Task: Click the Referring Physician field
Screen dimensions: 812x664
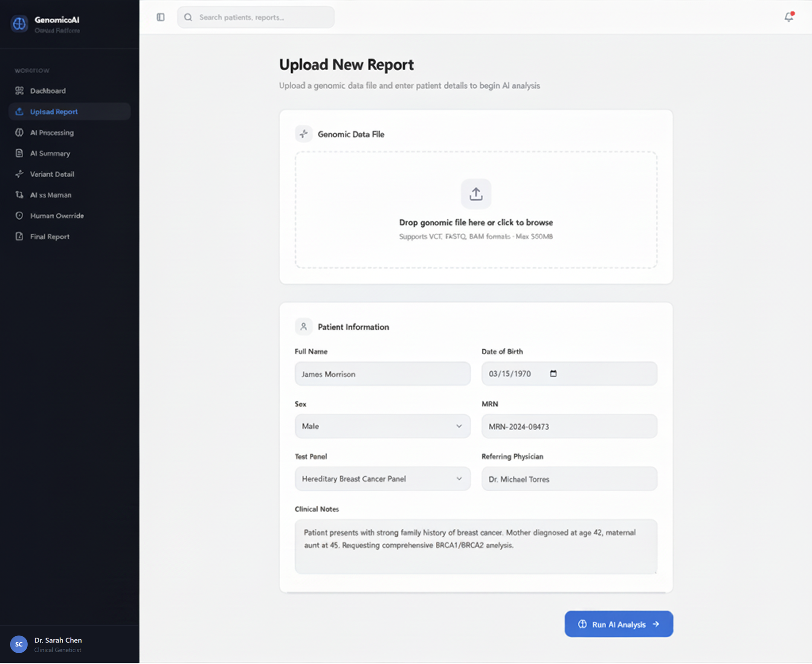Action: pos(569,479)
